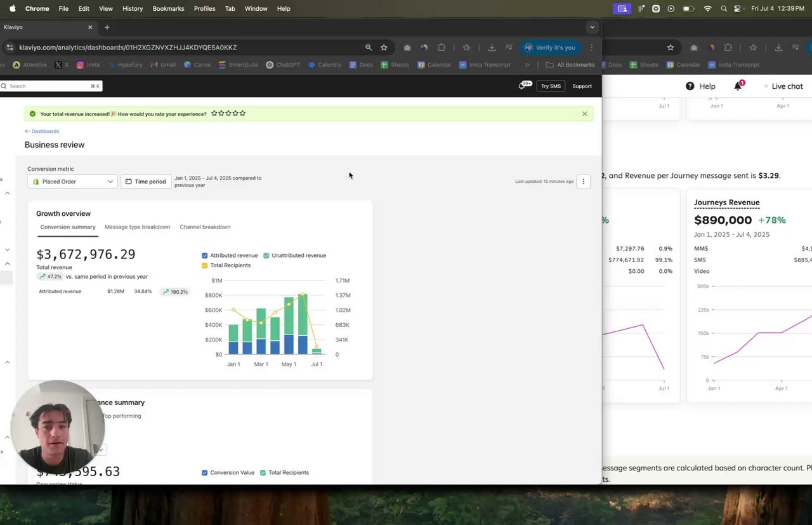
Task: Click the site info icon left of klaviyo.com URL
Action: (x=9, y=48)
